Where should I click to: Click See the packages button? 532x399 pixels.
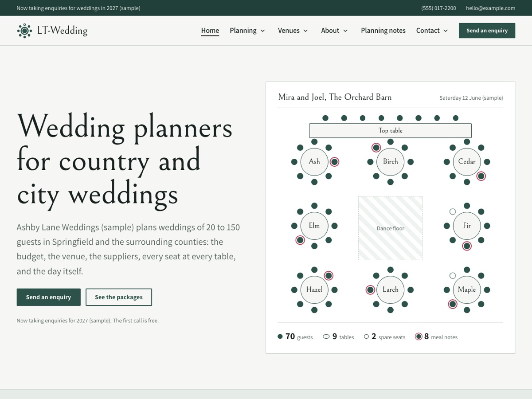pos(119,297)
